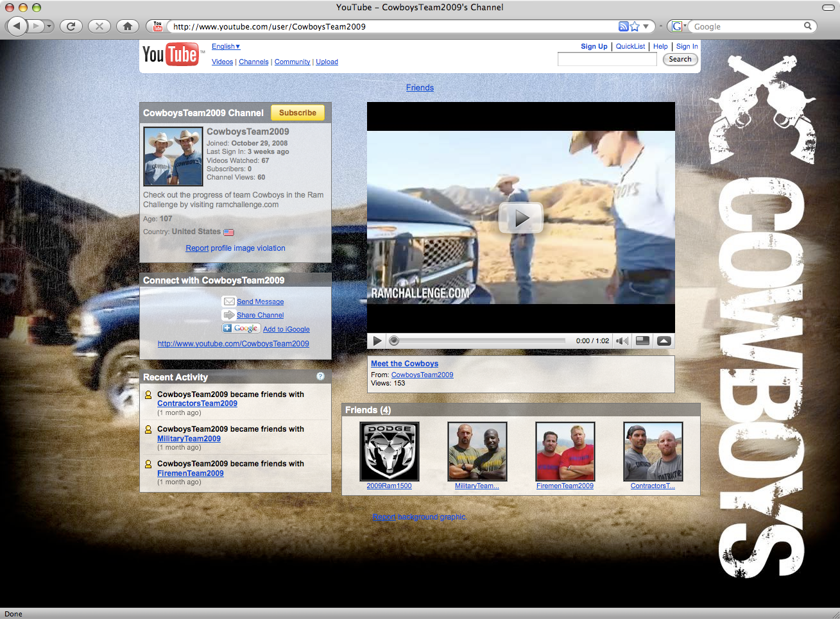This screenshot has height=619, width=840.
Task: Click Add to iGoogle link
Action: coord(286,329)
